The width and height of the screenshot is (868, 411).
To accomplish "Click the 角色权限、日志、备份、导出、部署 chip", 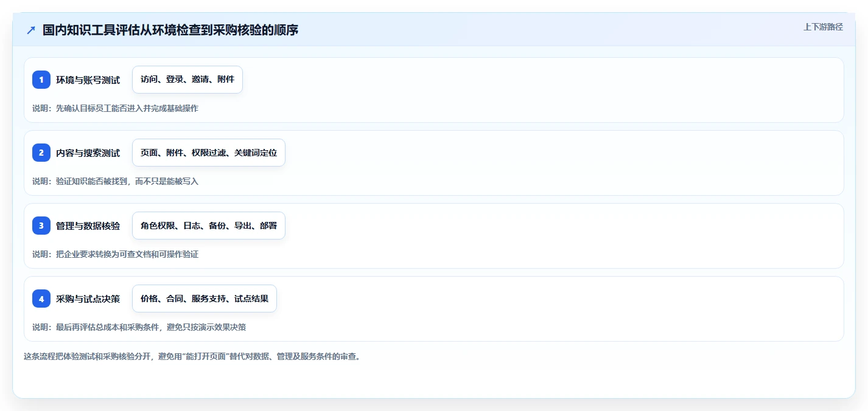I will tap(209, 226).
